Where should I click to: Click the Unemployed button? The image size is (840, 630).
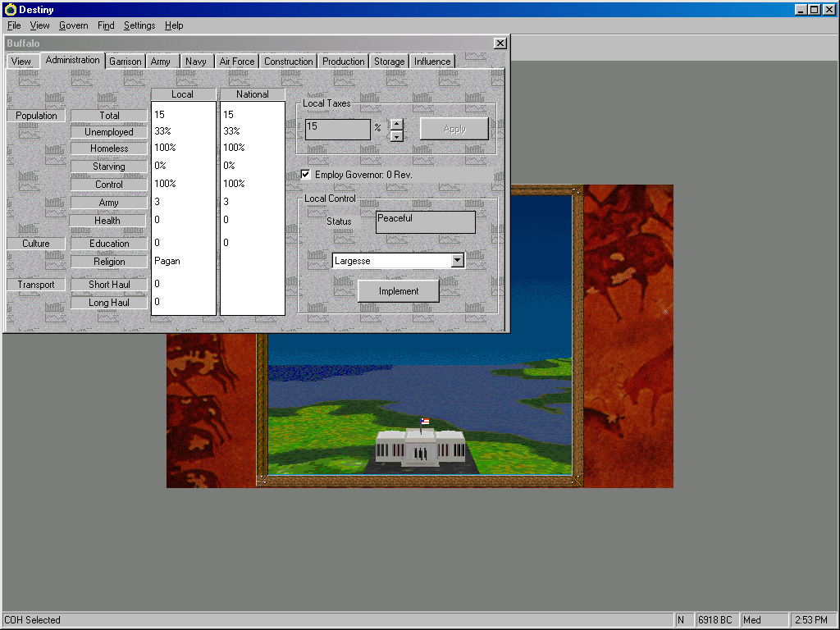tap(109, 132)
